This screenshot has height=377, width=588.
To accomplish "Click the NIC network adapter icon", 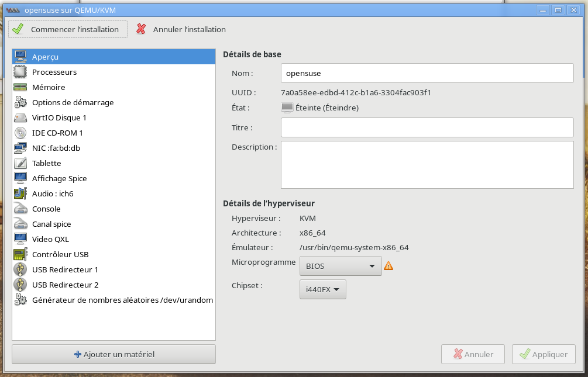I will 20,148.
